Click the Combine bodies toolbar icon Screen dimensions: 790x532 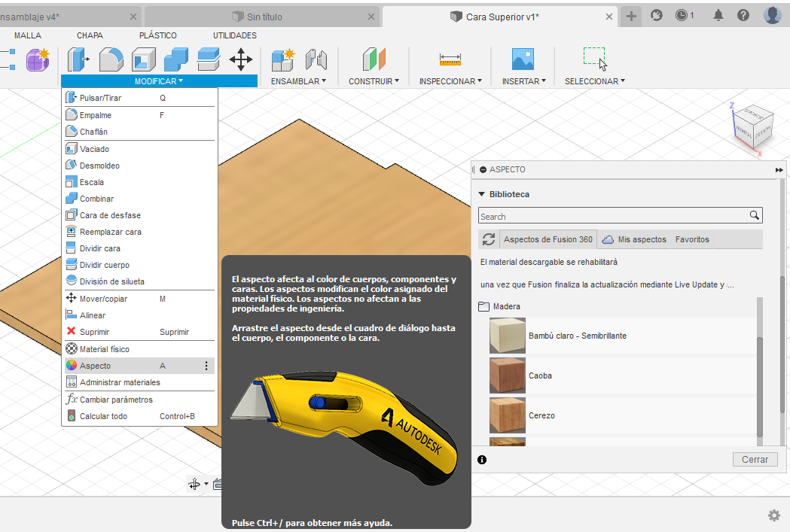[175, 59]
